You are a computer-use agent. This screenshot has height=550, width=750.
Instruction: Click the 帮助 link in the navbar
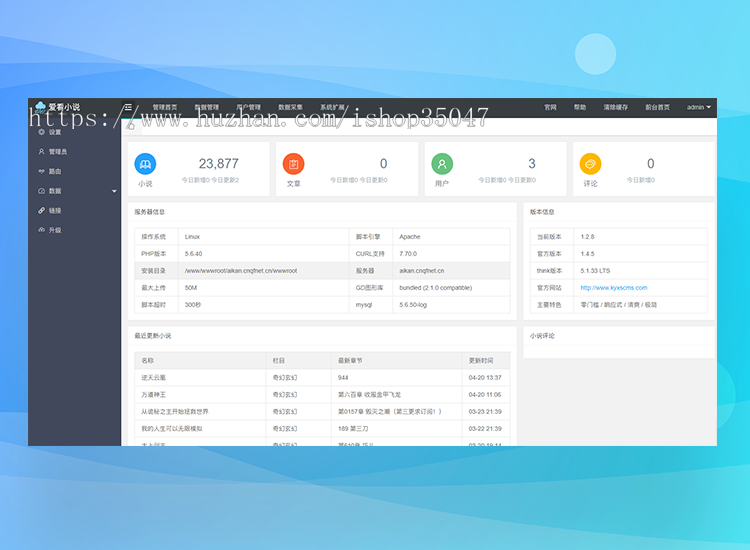(x=580, y=107)
